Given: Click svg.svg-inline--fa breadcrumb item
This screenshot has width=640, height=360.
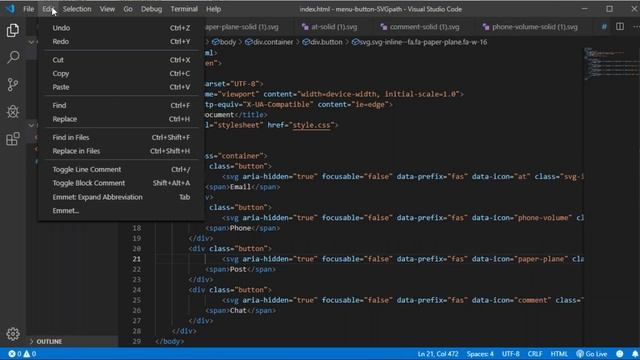Looking at the screenshot, I should click(419, 42).
